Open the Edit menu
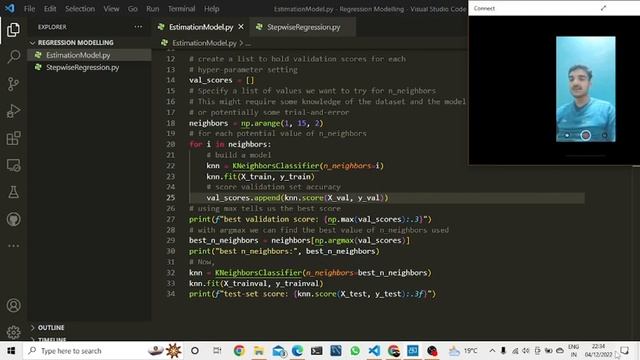 pyautogui.click(x=50, y=9)
